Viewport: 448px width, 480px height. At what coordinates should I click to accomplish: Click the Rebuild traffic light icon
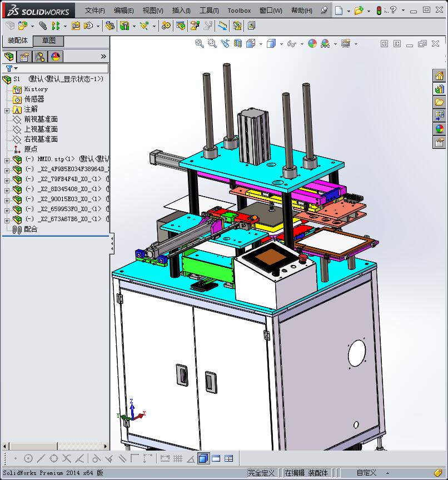(379, 11)
